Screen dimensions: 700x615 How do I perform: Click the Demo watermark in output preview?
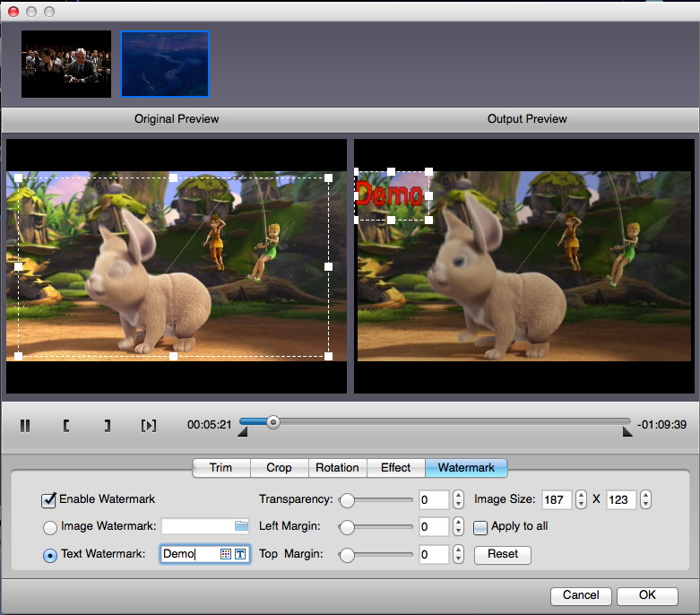tap(389, 195)
